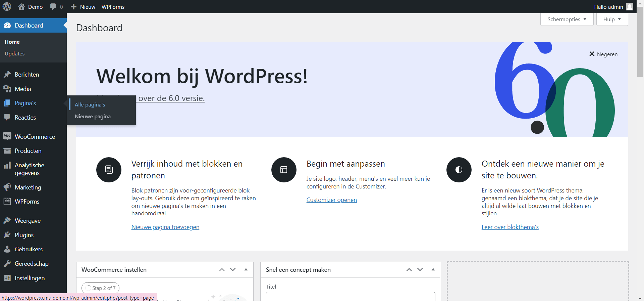
Task: Click the WPForms form icon
Action: point(7,202)
